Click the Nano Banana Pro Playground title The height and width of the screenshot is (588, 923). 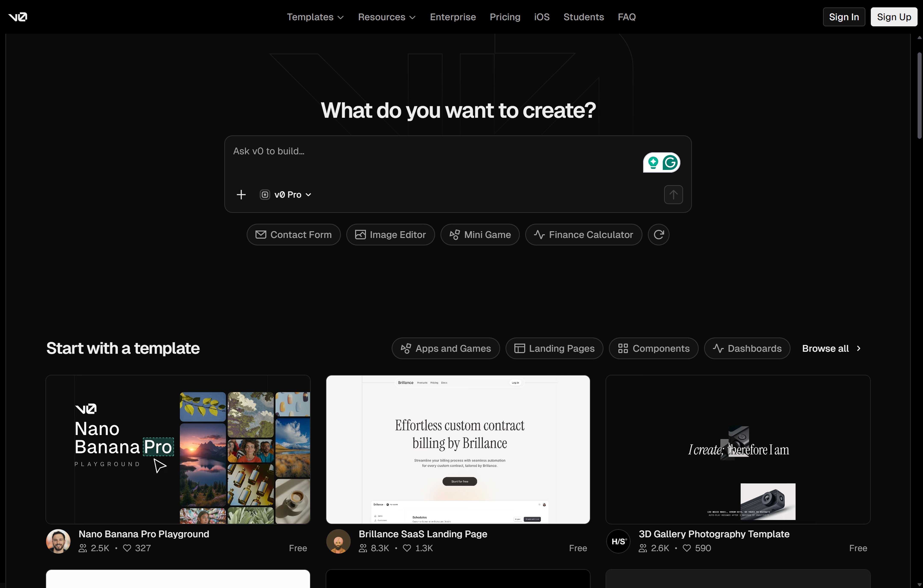(x=144, y=534)
